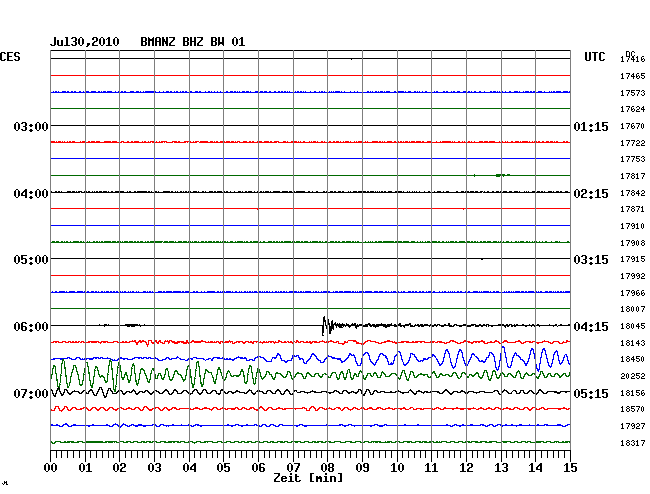Click the DC value "17722"
Screen dimensions: 650x494
[633, 143]
